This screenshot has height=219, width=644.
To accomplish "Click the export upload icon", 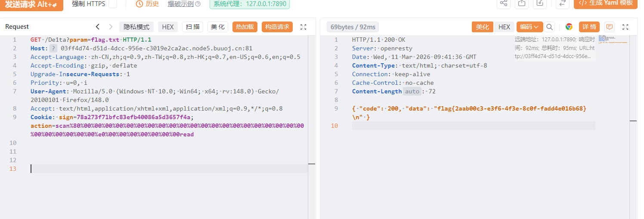I will tap(521, 3).
